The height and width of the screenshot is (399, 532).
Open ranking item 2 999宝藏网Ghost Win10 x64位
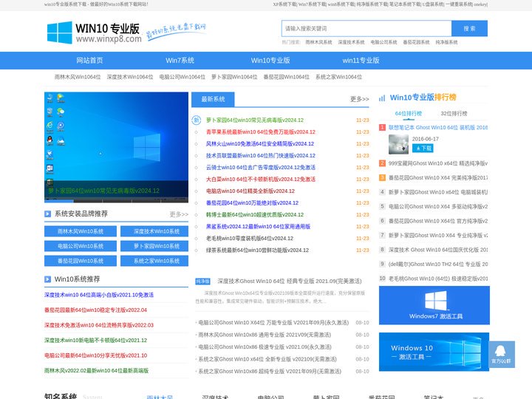tap(438, 163)
